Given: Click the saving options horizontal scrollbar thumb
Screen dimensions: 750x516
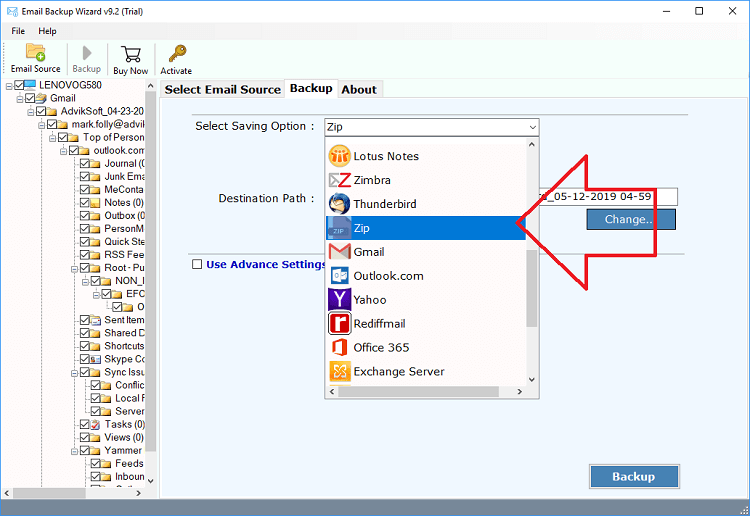Looking at the screenshot, I should tap(418, 392).
